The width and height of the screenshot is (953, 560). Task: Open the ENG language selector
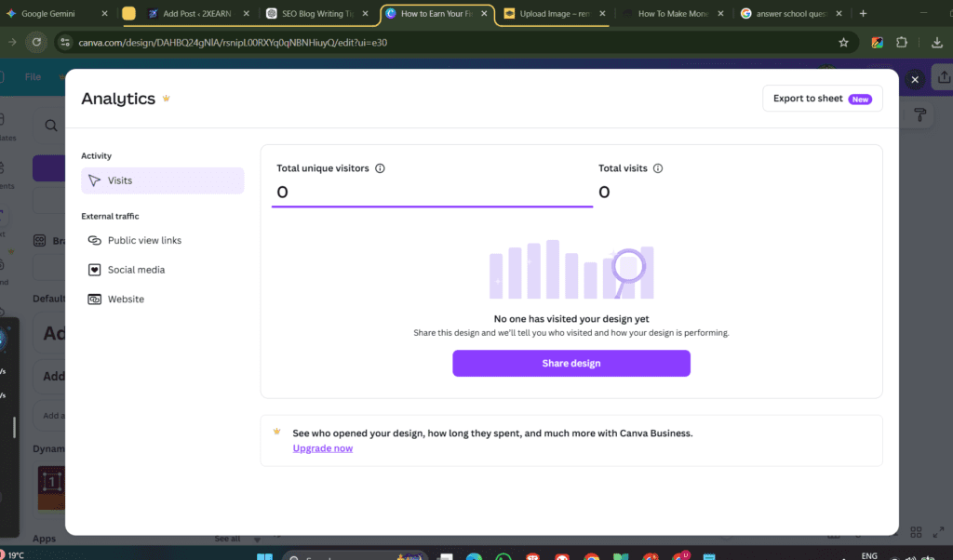point(869,555)
